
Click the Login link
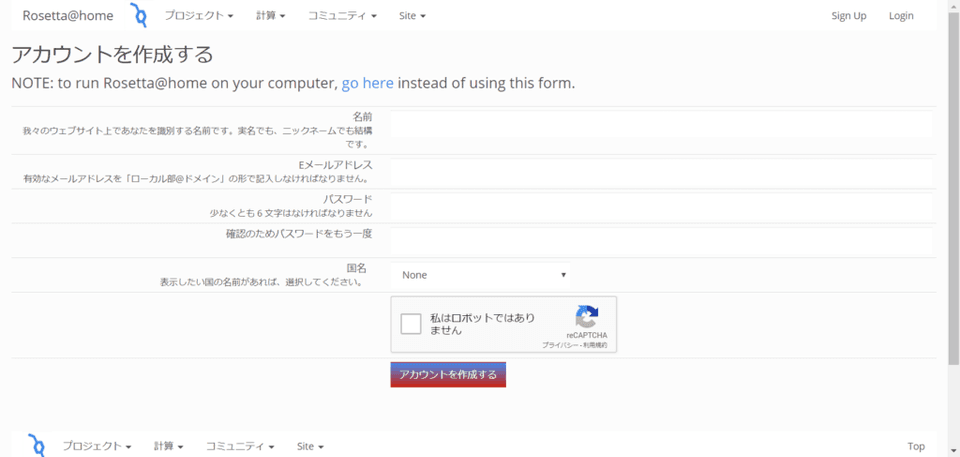[x=901, y=16]
